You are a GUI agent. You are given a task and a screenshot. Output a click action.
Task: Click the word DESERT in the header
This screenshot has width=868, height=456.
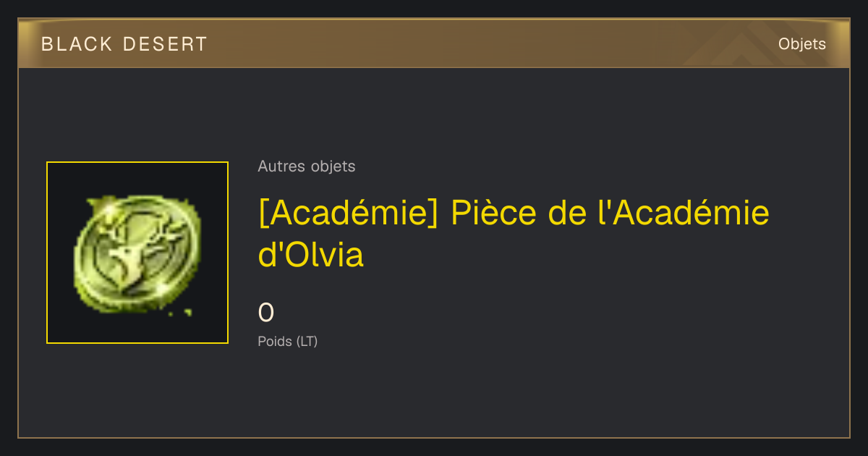click(x=165, y=44)
